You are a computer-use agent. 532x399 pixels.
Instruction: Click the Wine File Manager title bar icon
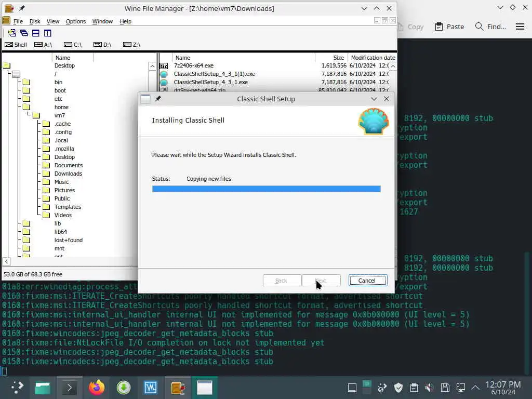pyautogui.click(x=9, y=8)
